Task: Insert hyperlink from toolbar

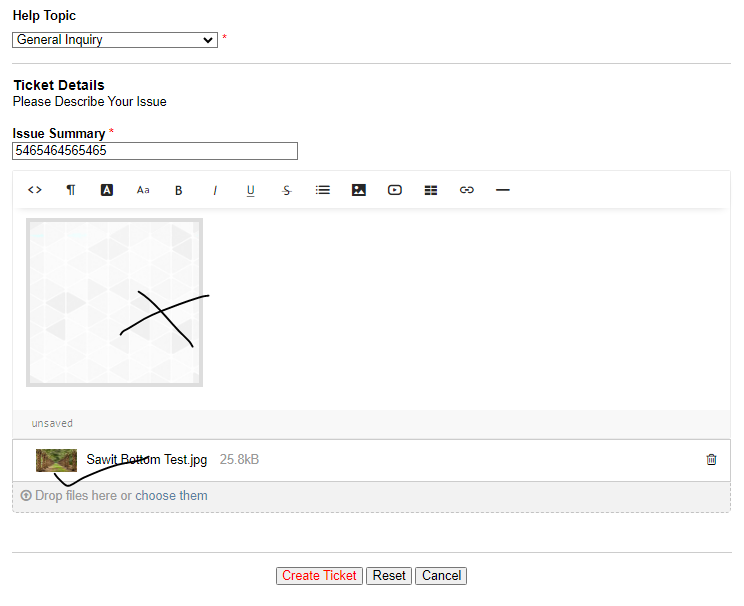Action: (467, 190)
